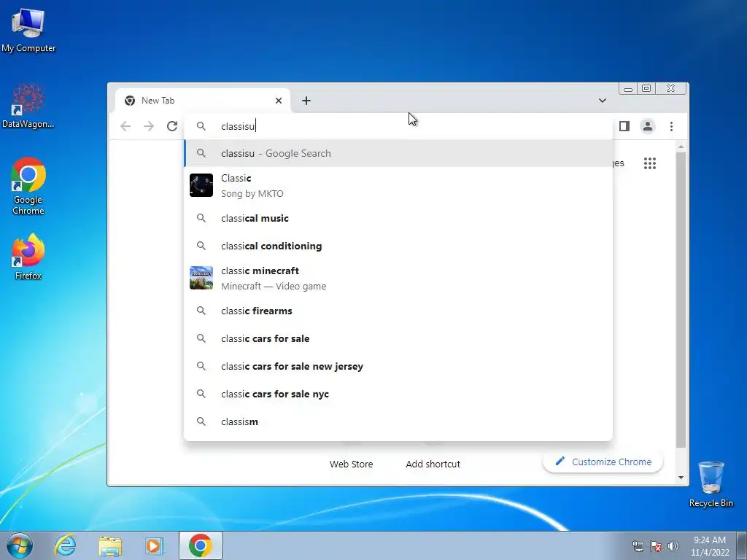Open the Windows Start menu
Image resolution: width=747 pixels, height=560 pixels.
pyautogui.click(x=19, y=545)
